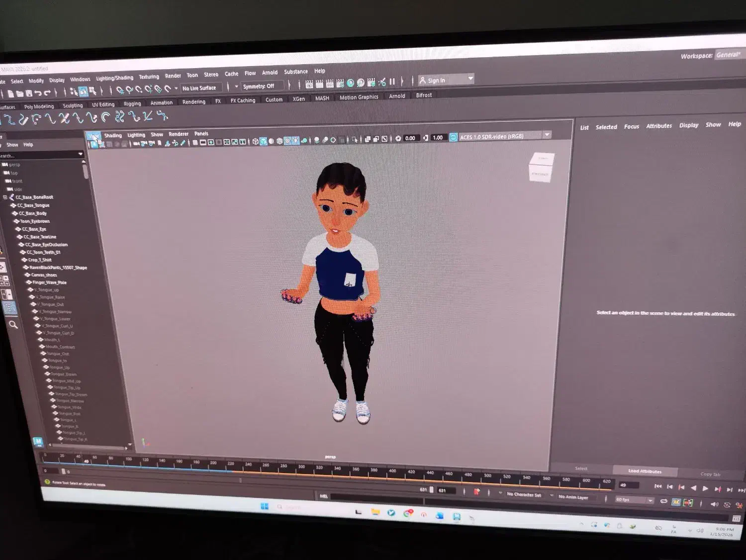Select the Sculpting menu set tab
746x560 pixels.
(x=73, y=105)
